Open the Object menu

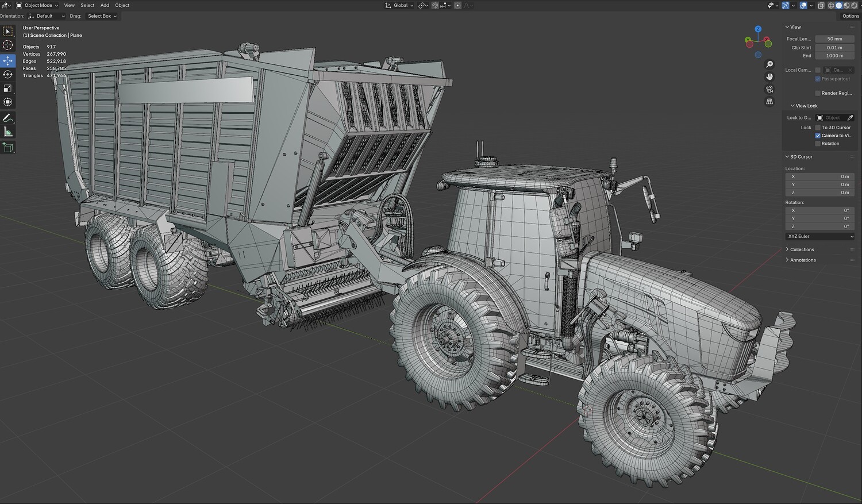coord(122,5)
